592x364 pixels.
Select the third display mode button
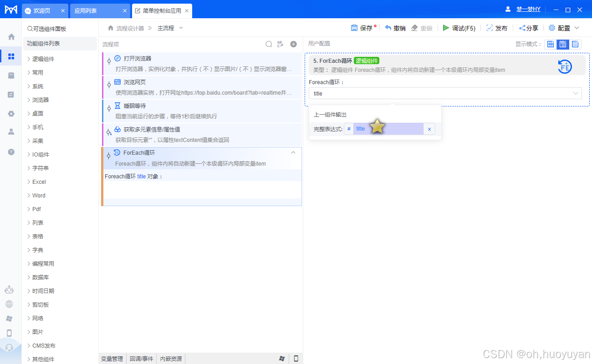click(575, 44)
